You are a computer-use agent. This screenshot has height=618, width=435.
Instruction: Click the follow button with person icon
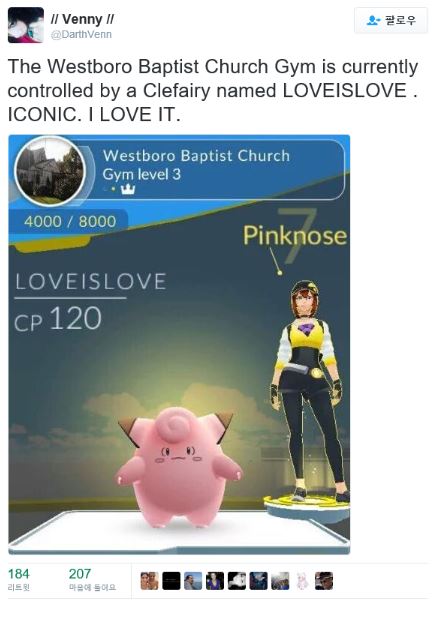click(x=390, y=20)
